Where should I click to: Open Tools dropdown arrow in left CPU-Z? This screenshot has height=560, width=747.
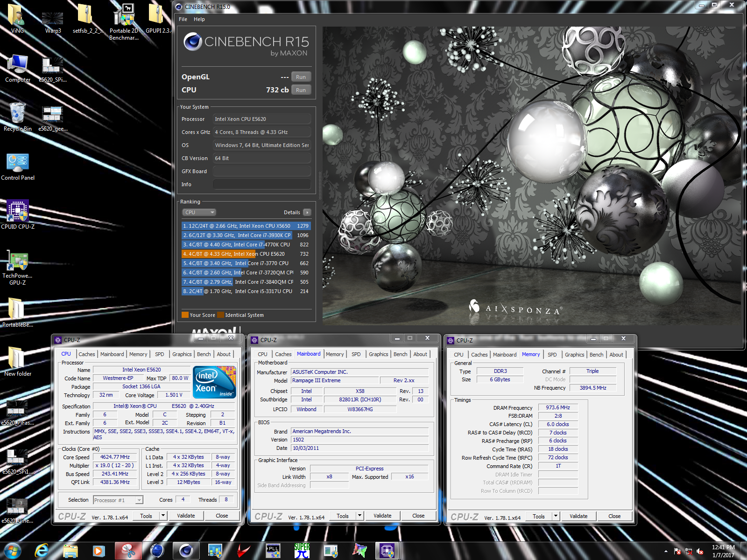(163, 516)
